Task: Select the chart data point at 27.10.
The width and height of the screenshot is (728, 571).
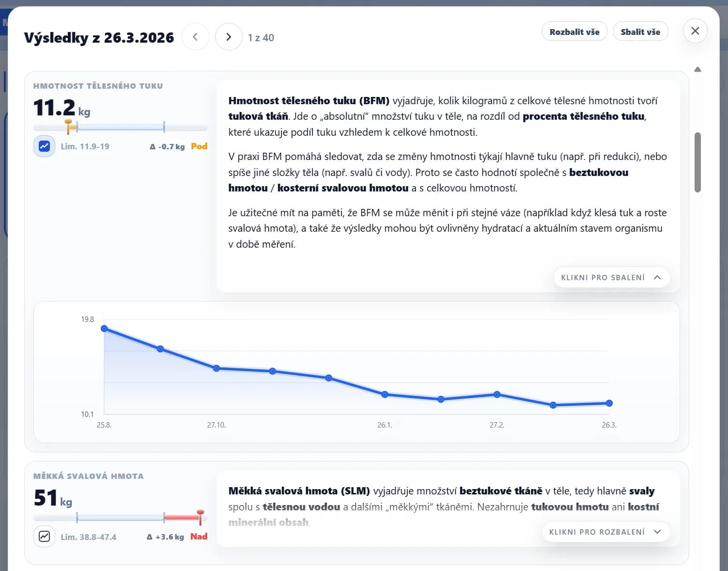Action: pyautogui.click(x=217, y=368)
